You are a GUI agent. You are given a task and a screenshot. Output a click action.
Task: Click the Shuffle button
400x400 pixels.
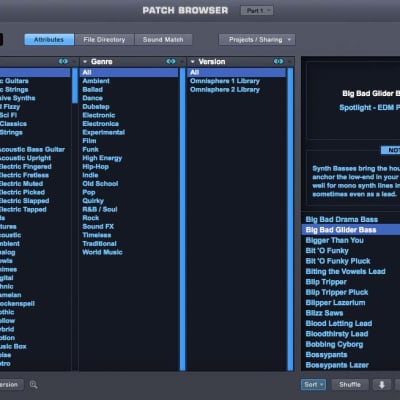point(350,385)
